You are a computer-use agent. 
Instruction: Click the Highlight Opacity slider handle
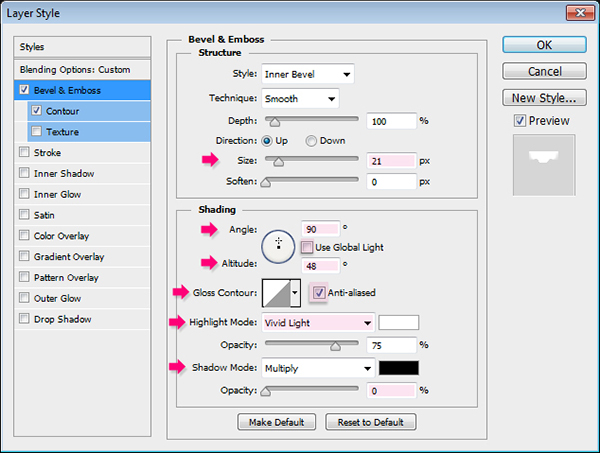click(x=335, y=346)
